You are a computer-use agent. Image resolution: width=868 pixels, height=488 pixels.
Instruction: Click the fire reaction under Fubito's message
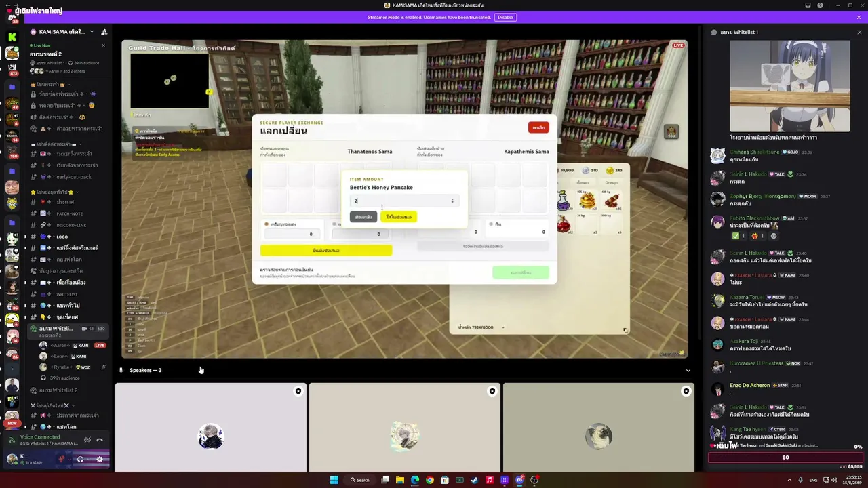[757, 236]
